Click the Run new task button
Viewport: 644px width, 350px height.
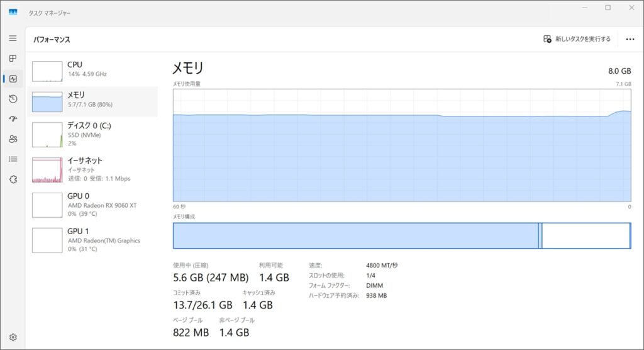tap(577, 39)
